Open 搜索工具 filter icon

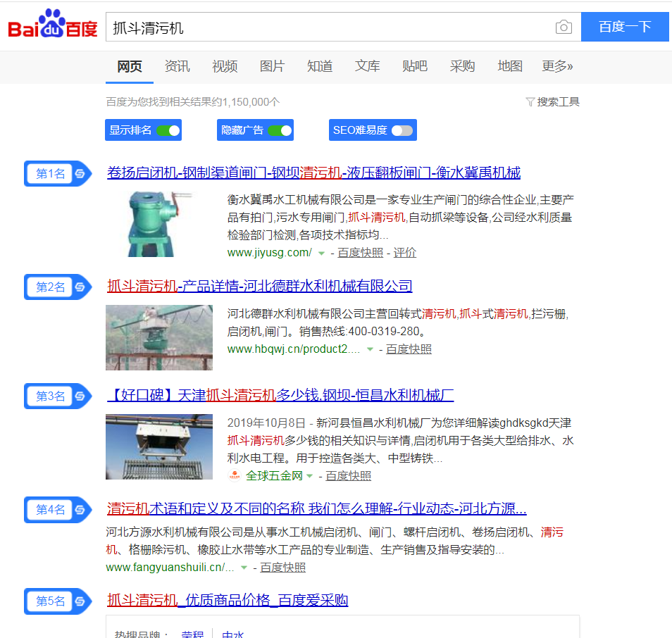530,102
